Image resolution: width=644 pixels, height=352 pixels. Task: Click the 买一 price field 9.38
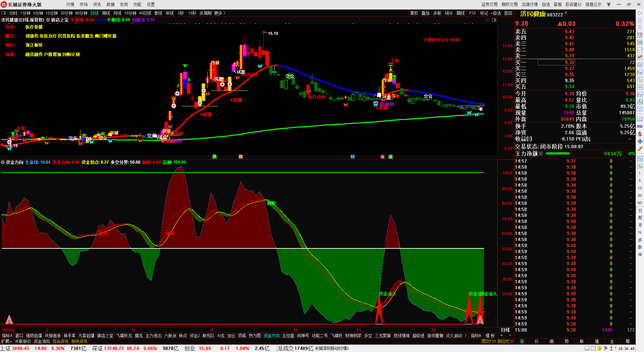click(x=556, y=62)
